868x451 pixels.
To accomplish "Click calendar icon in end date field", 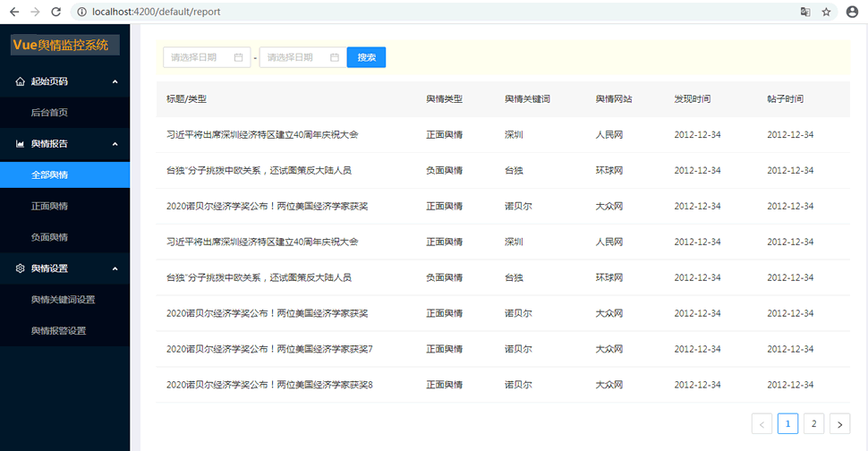I will 335,57.
